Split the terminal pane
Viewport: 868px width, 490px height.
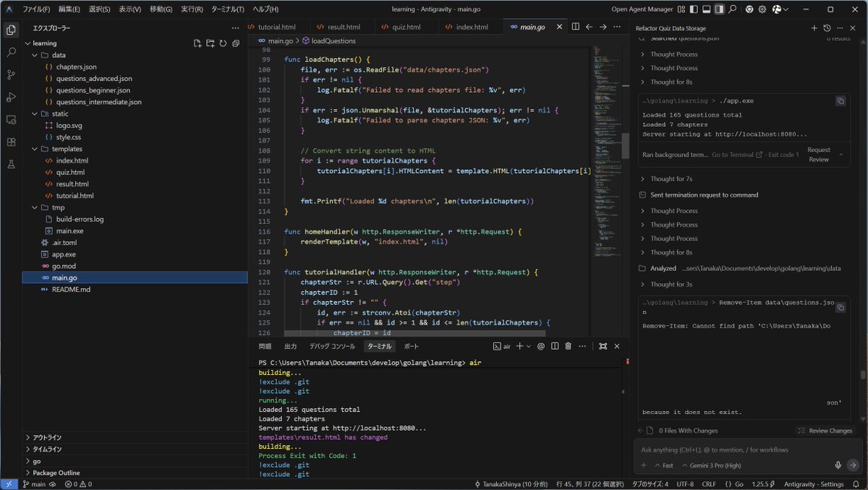pyautogui.click(x=555, y=346)
